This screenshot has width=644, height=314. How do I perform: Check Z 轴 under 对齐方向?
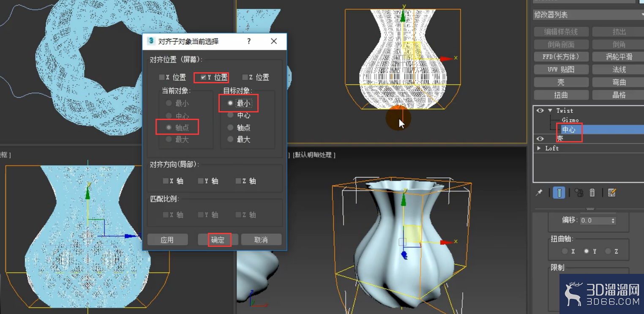click(x=238, y=181)
